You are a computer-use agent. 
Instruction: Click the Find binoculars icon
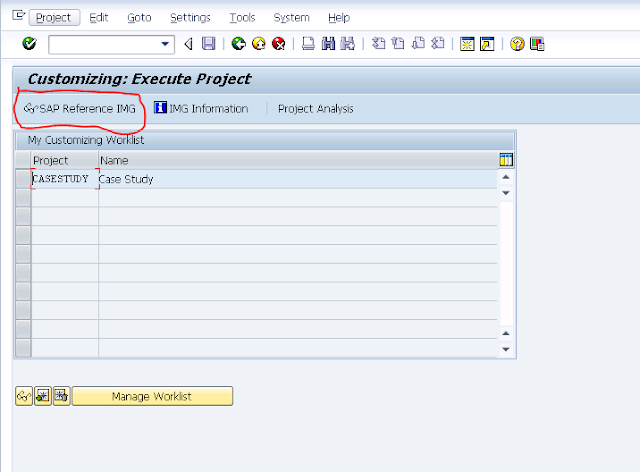tap(328, 43)
